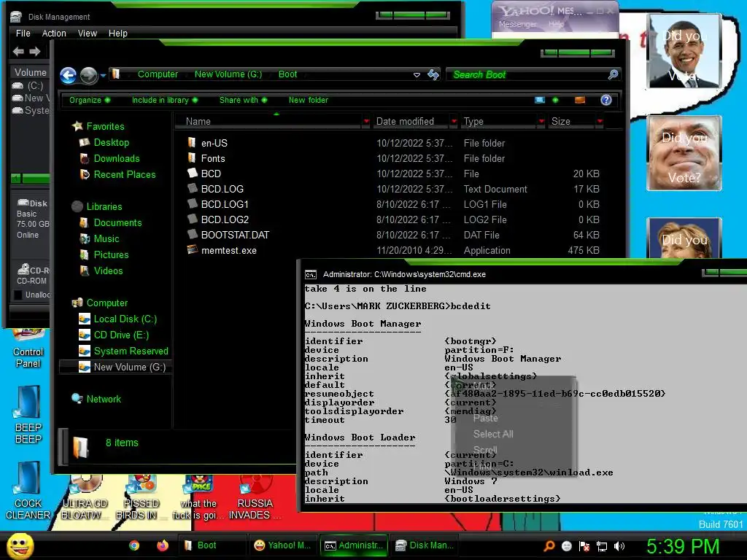747x560 pixels.
Task: Select Desktop under Favorites
Action: point(112,142)
